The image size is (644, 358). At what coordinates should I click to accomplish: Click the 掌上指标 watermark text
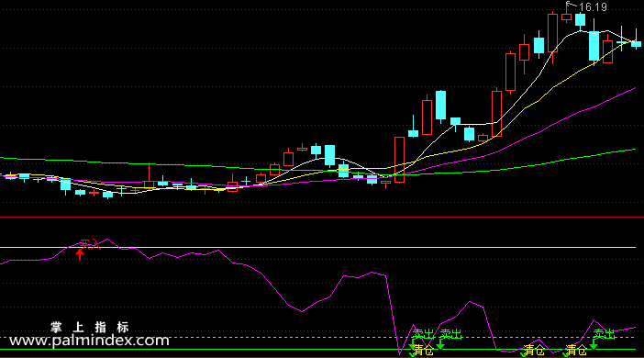(90, 327)
